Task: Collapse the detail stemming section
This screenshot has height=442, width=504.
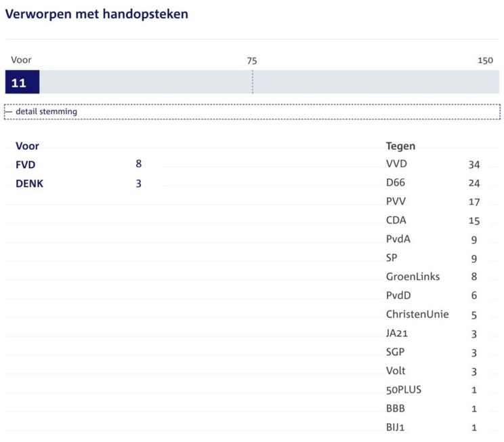Action: pos(42,112)
